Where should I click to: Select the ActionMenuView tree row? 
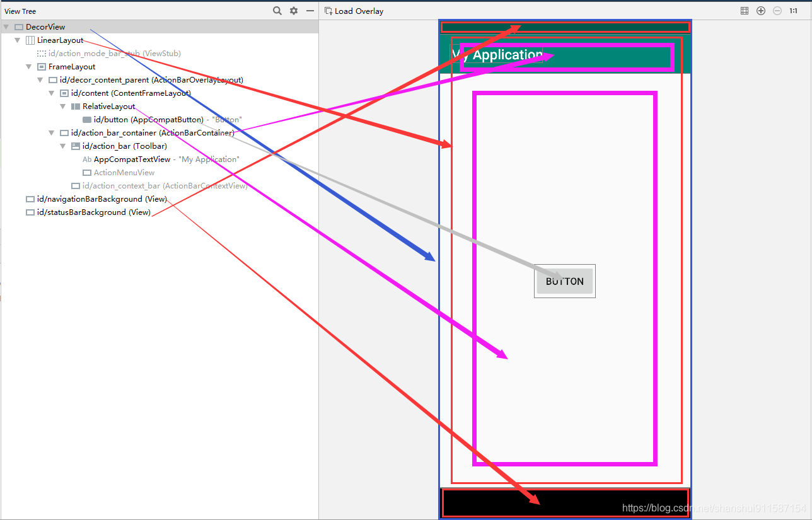point(159,173)
